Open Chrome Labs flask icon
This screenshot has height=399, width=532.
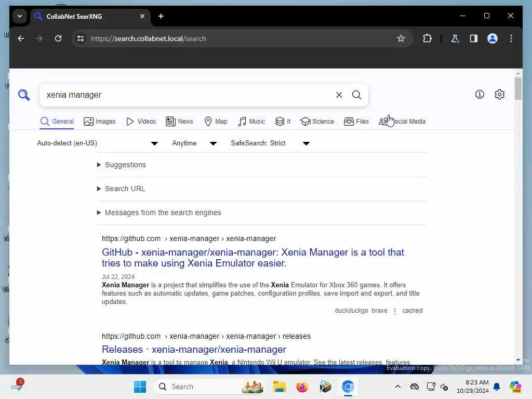point(455,38)
